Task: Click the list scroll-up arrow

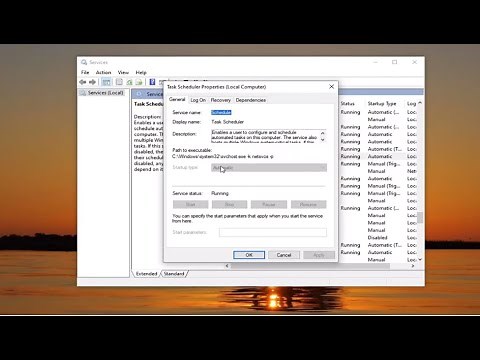Action: (x=420, y=103)
